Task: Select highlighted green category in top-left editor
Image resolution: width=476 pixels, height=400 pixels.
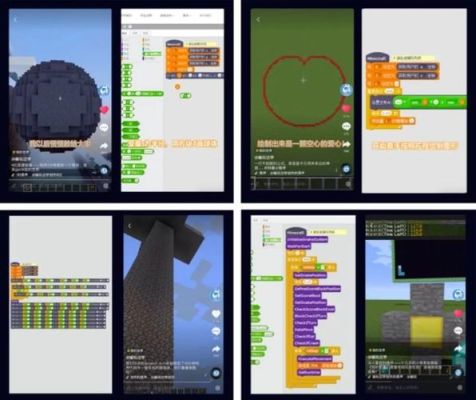Action: pyautogui.click(x=153, y=54)
